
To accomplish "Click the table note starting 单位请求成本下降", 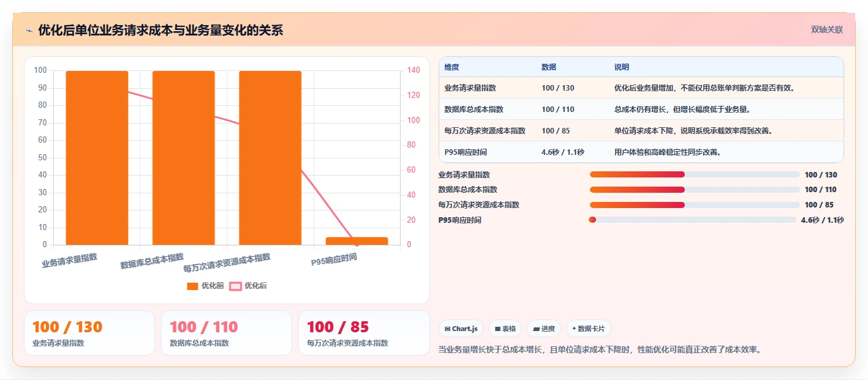I will [x=693, y=131].
